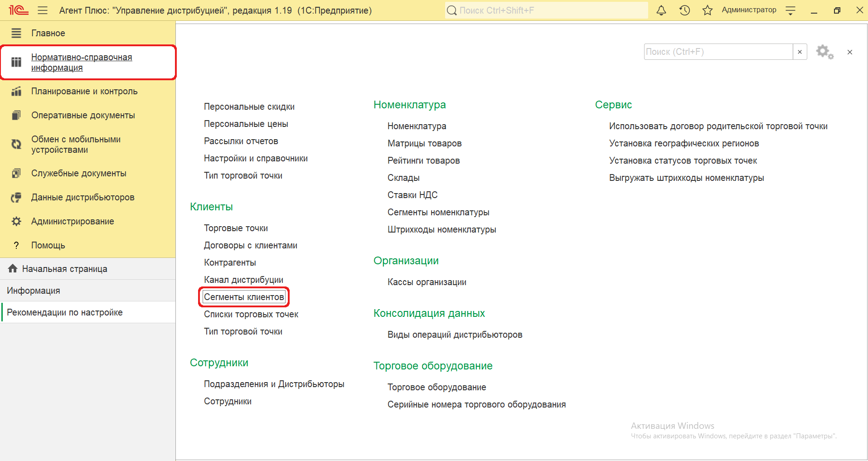868x461 pixels.
Task: Open Установка географических регионов
Action: (x=684, y=143)
